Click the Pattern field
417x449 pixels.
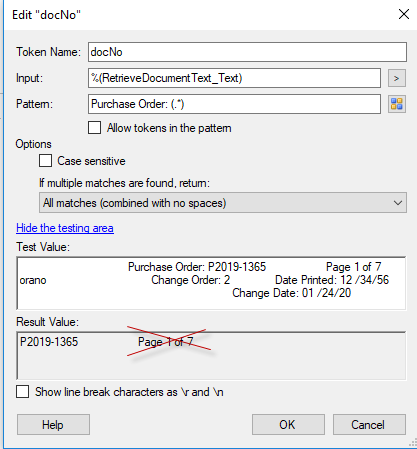tap(234, 104)
